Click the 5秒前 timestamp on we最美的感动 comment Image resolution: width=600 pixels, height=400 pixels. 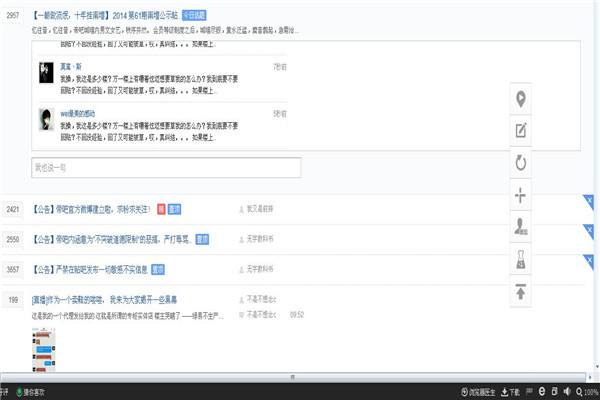(280, 114)
